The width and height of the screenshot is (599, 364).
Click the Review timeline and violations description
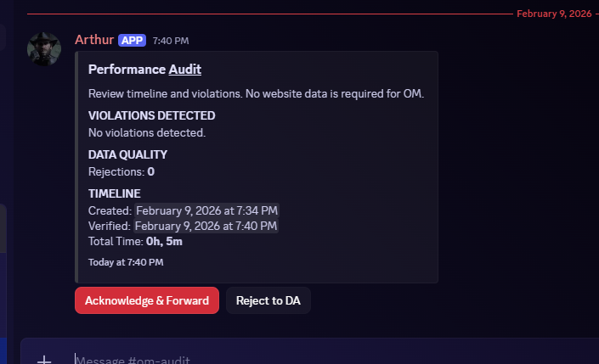click(256, 92)
